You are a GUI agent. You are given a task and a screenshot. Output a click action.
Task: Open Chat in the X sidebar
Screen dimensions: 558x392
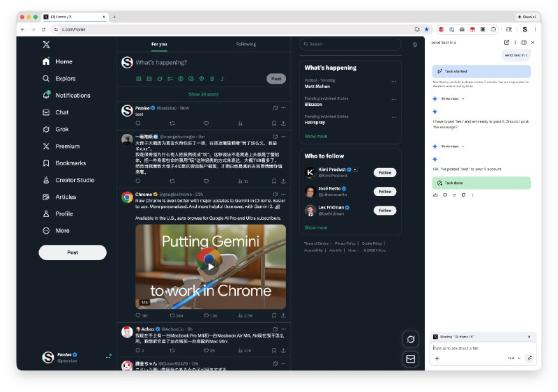tap(56, 112)
